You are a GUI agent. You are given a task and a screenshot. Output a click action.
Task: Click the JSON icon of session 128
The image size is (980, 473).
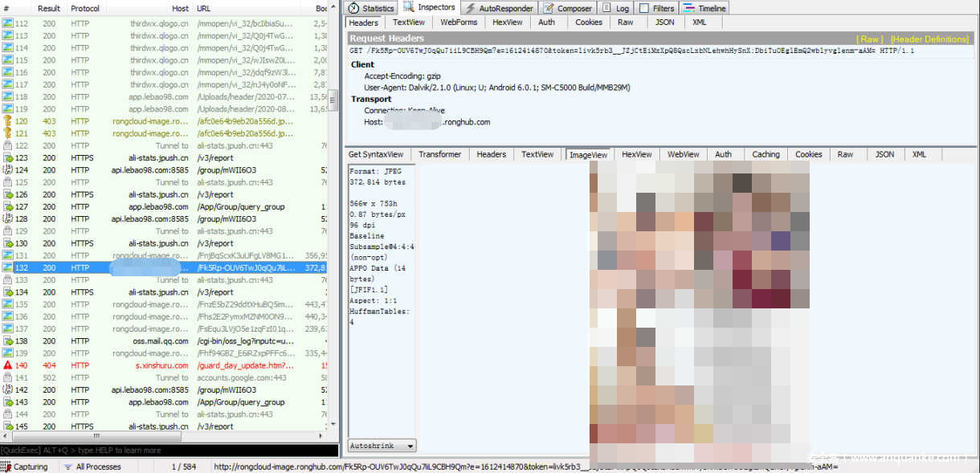(x=7, y=219)
